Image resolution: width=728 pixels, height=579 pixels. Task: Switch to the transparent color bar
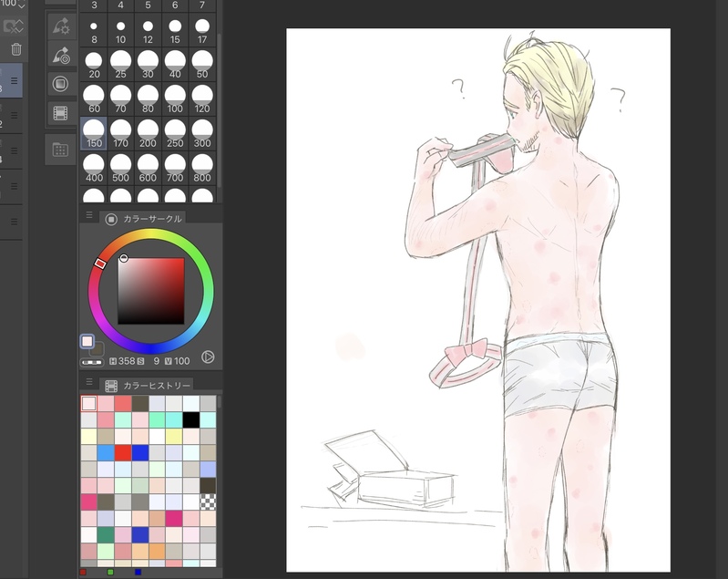pyautogui.click(x=92, y=363)
